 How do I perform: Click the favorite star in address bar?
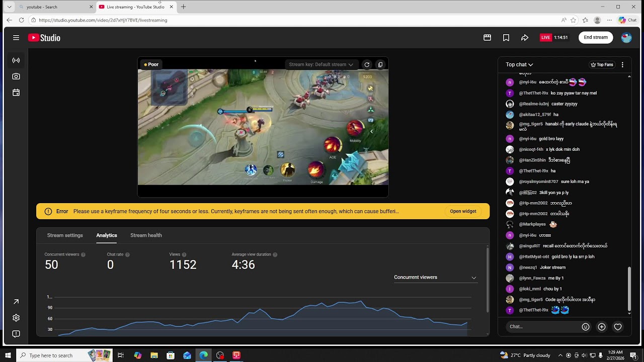(x=574, y=20)
